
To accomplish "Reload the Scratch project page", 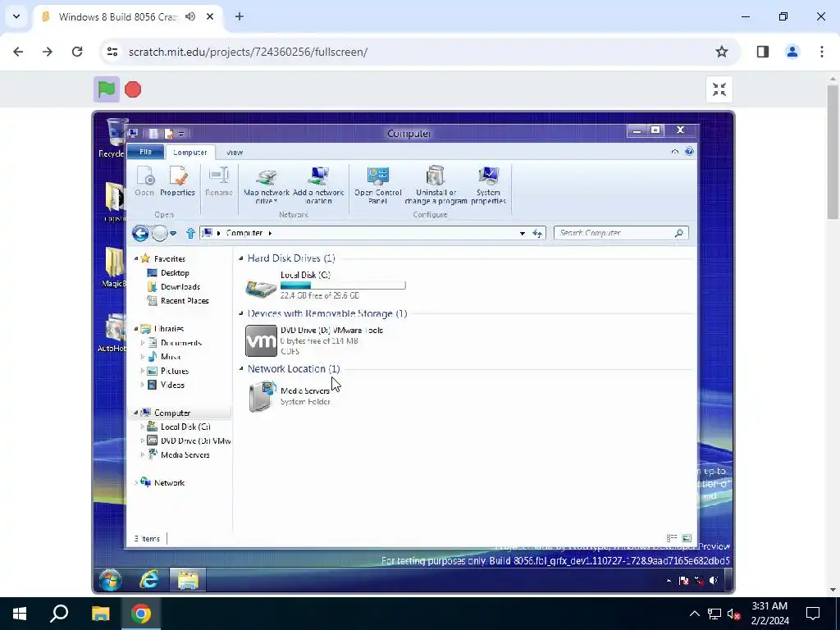I will point(77,52).
